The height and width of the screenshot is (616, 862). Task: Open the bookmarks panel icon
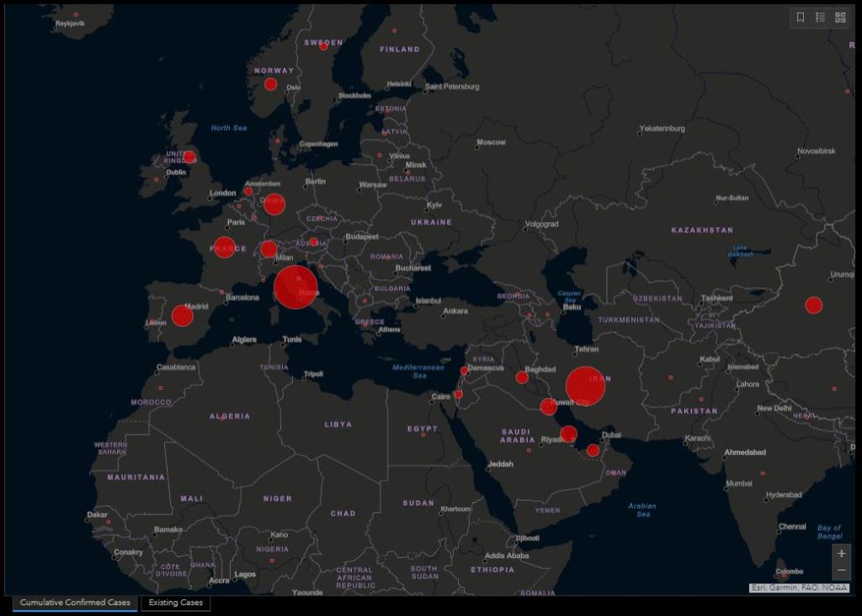800,18
